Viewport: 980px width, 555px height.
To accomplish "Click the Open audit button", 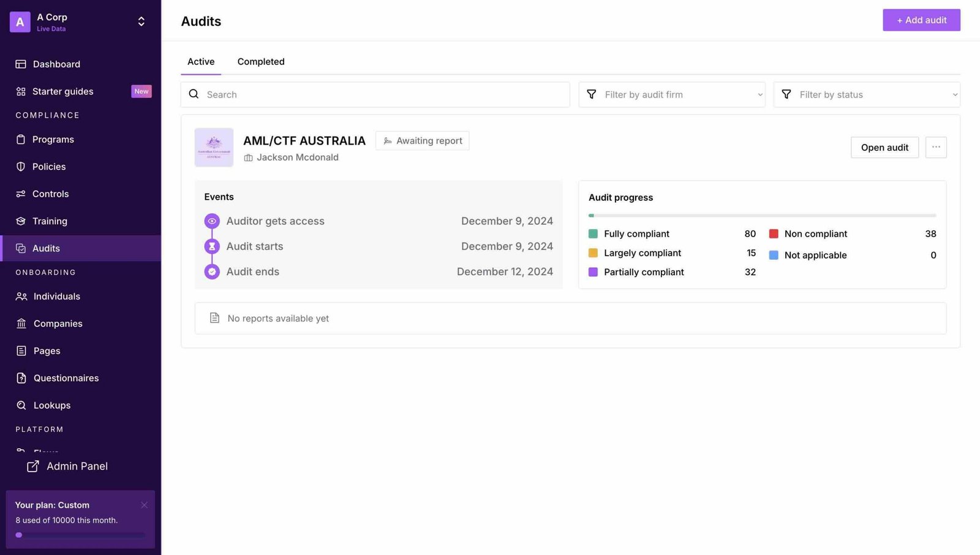I will 884,147.
